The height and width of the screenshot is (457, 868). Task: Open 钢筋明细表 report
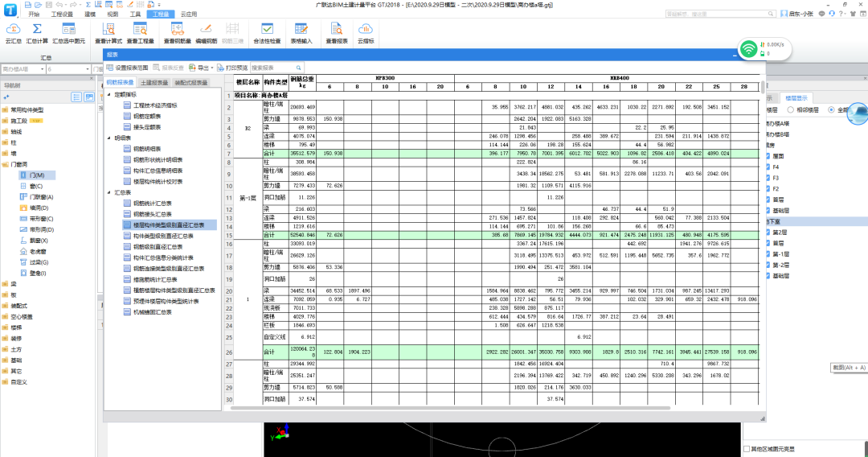click(147, 149)
